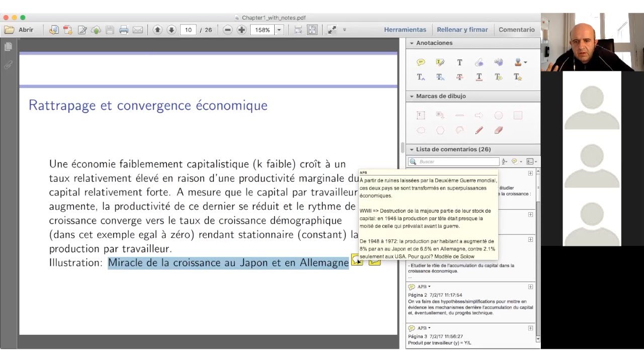
Task: Collapse the Lista de comentarios section
Action: (412, 149)
